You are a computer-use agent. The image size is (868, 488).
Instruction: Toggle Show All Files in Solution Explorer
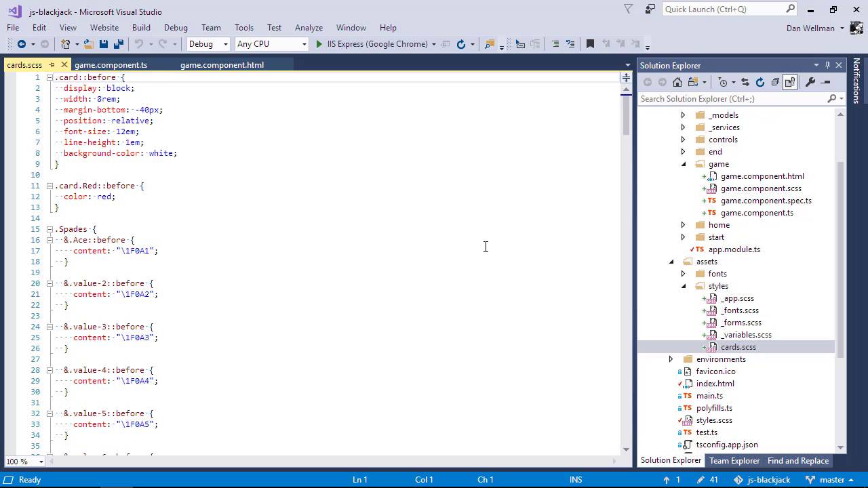click(x=790, y=82)
